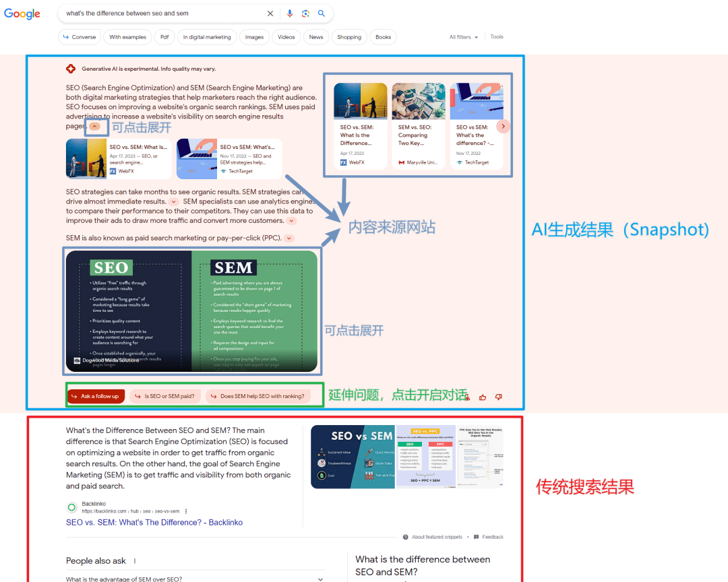This screenshot has width=728, height=582.
Task: Click the generative AI red diamond icon
Action: click(x=71, y=69)
